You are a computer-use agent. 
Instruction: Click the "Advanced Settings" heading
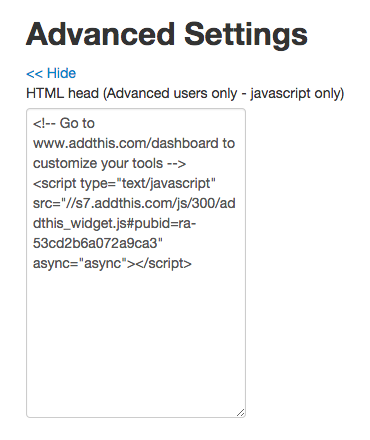click(x=167, y=35)
